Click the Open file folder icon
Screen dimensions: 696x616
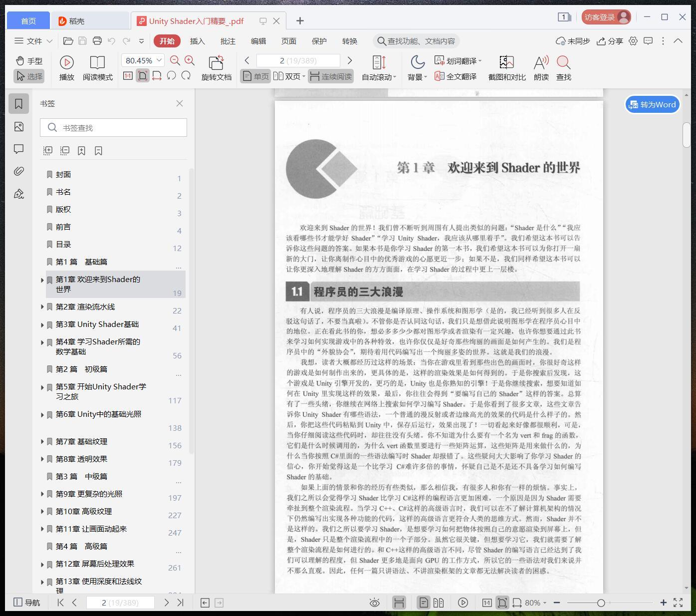coord(68,41)
